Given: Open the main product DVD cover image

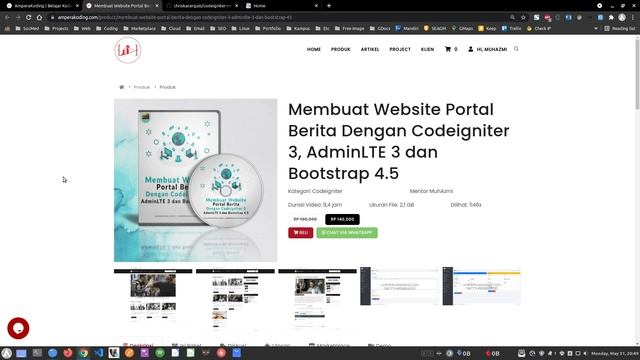Looking at the screenshot, I should click(x=196, y=180).
